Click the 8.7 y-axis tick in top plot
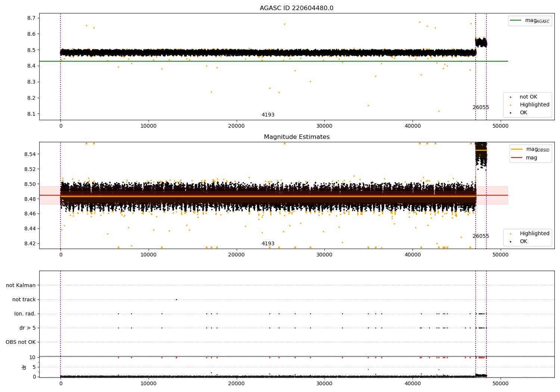The width and height of the screenshot is (560, 392). coord(31,18)
